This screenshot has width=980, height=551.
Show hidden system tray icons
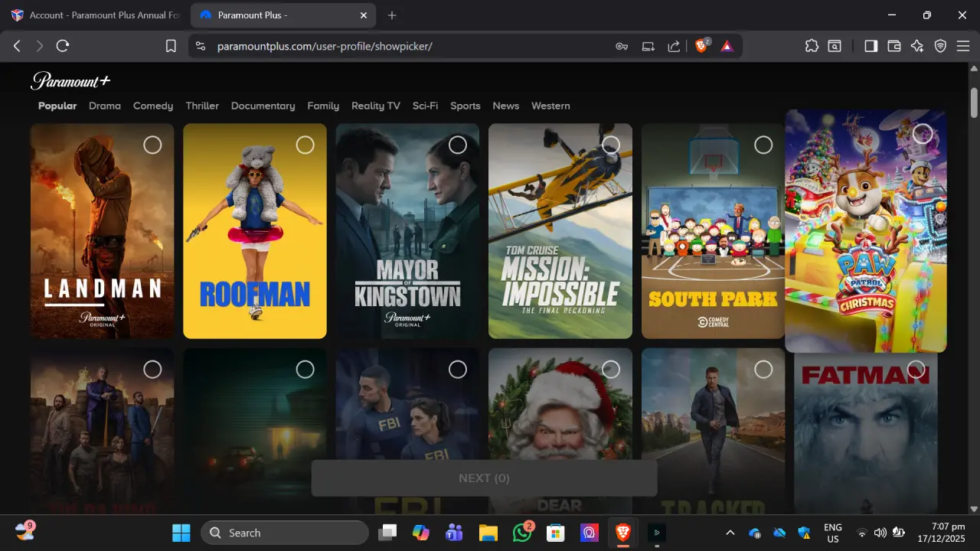pos(730,533)
